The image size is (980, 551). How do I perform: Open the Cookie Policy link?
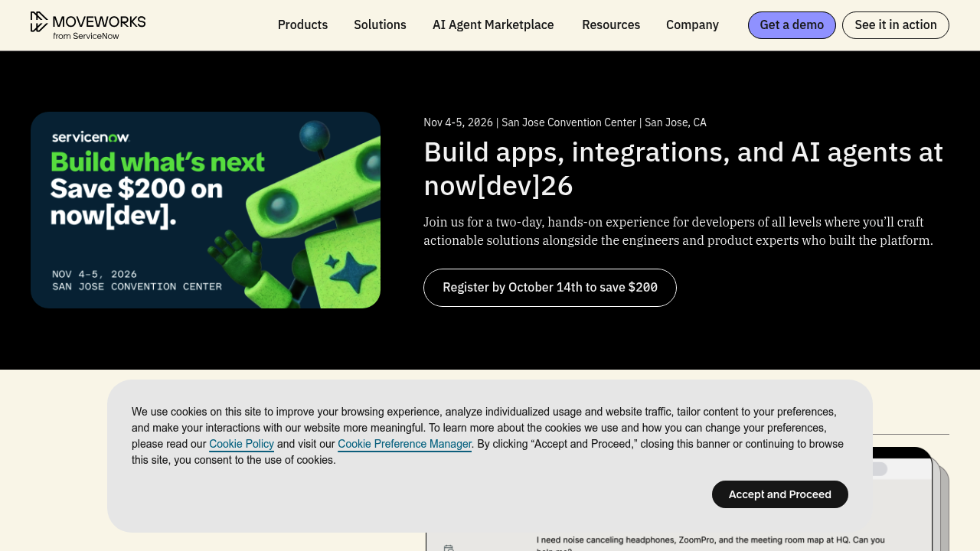coord(241,444)
